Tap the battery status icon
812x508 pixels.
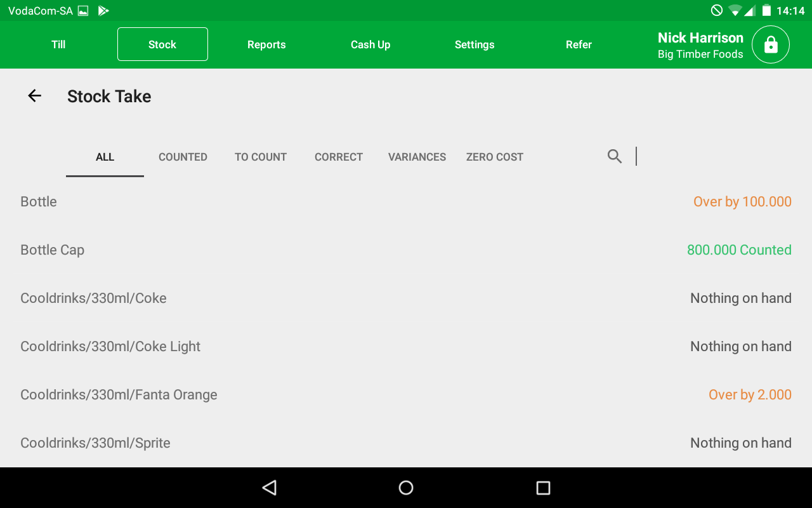766,11
